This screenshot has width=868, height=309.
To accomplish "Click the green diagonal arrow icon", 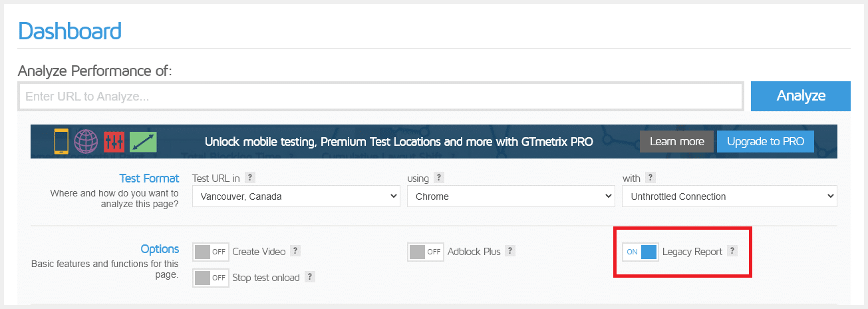I will pyautogui.click(x=143, y=142).
